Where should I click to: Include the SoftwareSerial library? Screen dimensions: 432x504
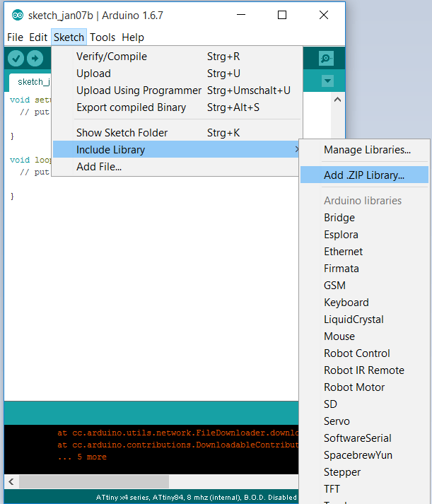coord(364,438)
